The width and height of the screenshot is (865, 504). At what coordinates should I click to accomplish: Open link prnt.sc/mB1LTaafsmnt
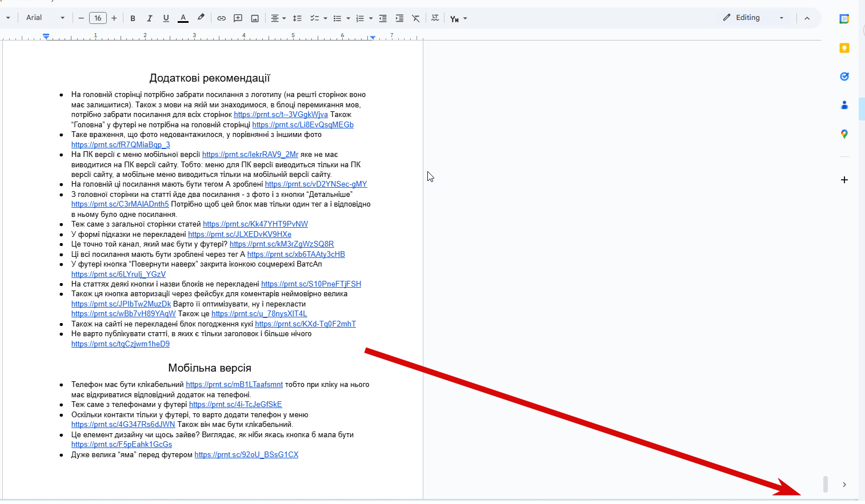(234, 385)
